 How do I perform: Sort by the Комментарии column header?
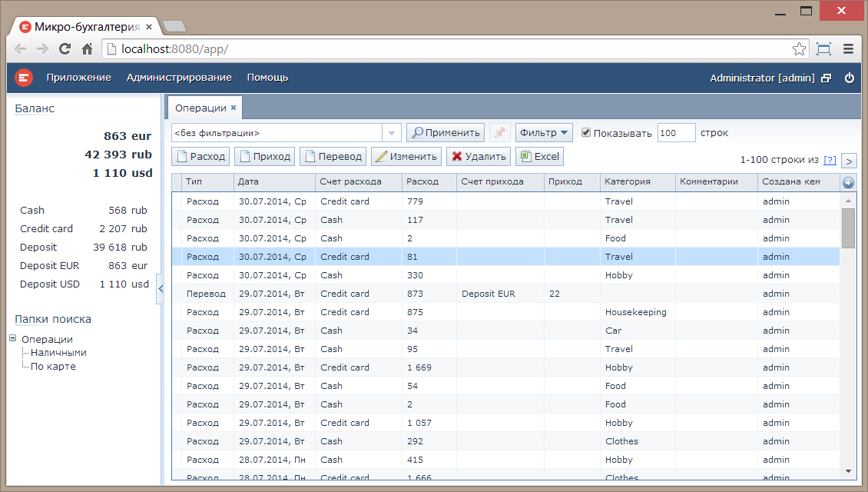[717, 181]
